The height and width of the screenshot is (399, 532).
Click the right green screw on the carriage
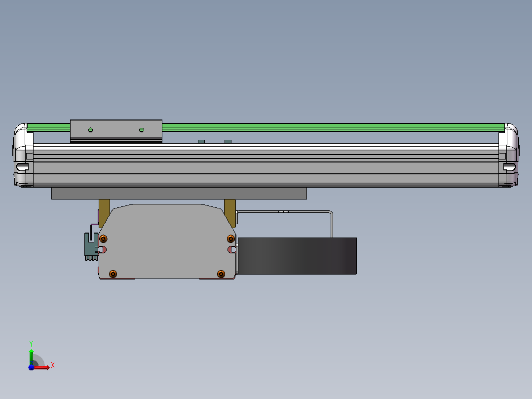click(x=142, y=130)
